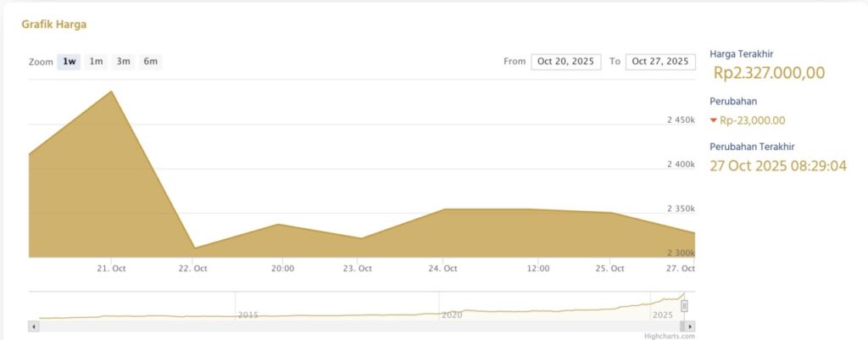Click the 27 Oct 2025 08:29:04 timestamp
Image resolution: width=868 pixels, height=340 pixels.
[777, 165]
